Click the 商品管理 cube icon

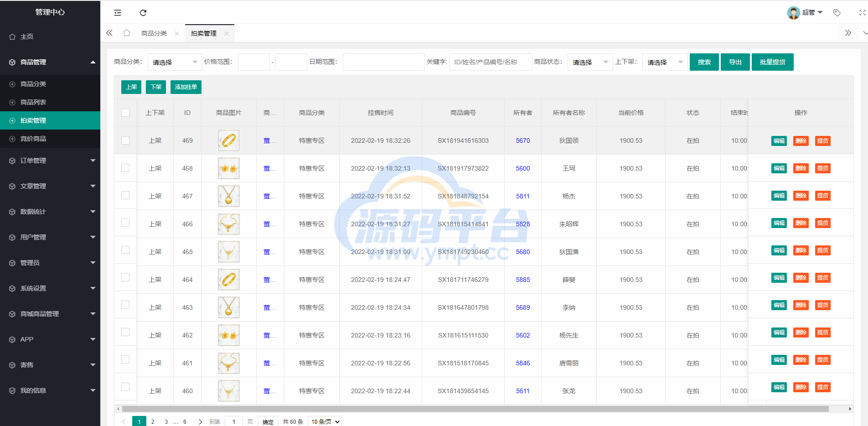(x=12, y=62)
